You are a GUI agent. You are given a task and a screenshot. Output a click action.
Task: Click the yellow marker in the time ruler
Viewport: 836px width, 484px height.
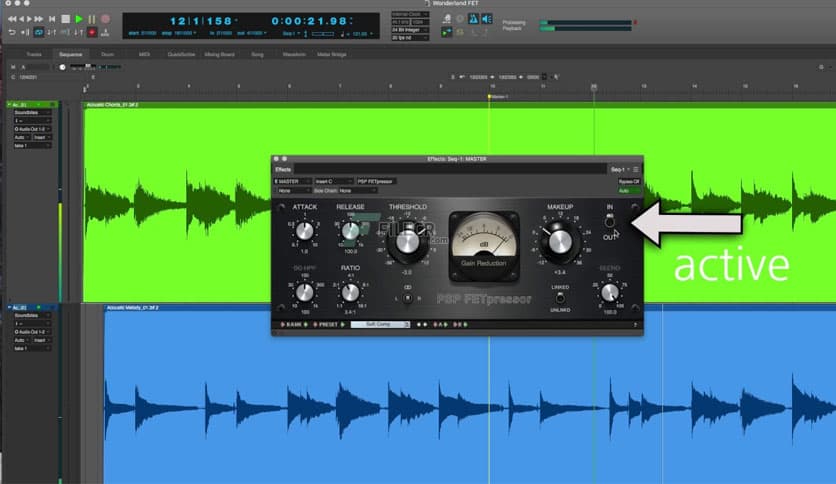(489, 96)
